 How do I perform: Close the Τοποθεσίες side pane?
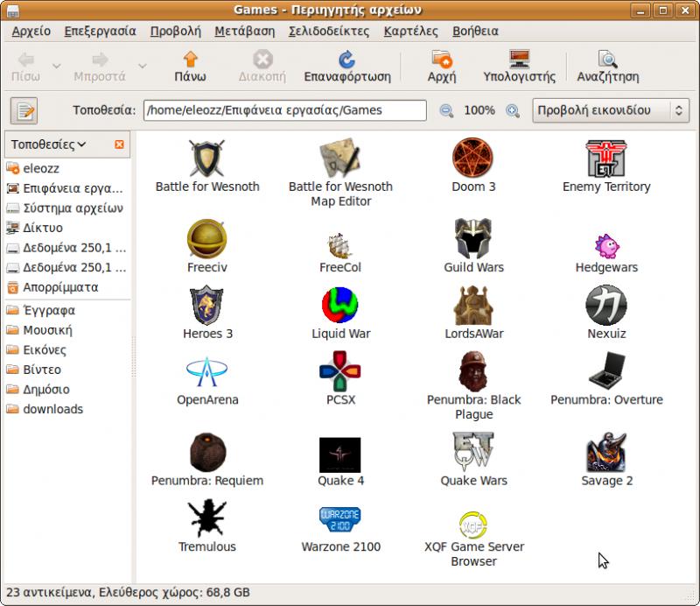pyautogui.click(x=119, y=144)
